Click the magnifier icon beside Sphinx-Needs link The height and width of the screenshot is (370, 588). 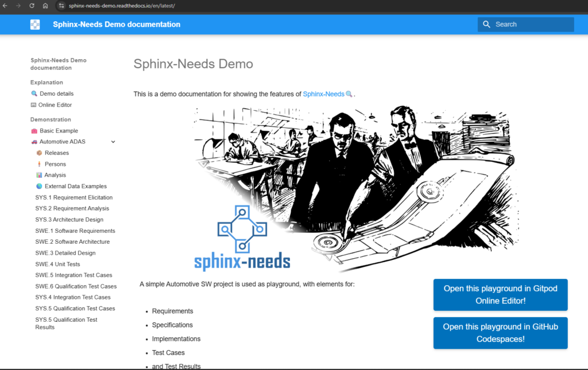[349, 94]
